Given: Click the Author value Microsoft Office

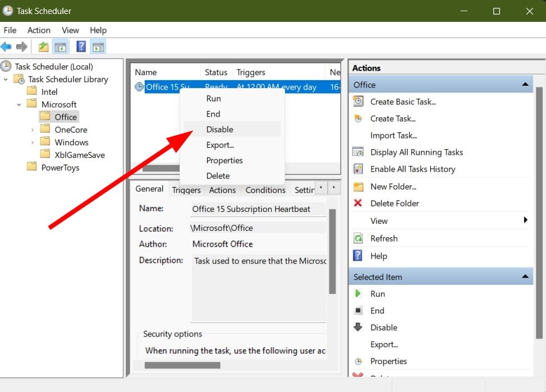Looking at the screenshot, I should [223, 244].
